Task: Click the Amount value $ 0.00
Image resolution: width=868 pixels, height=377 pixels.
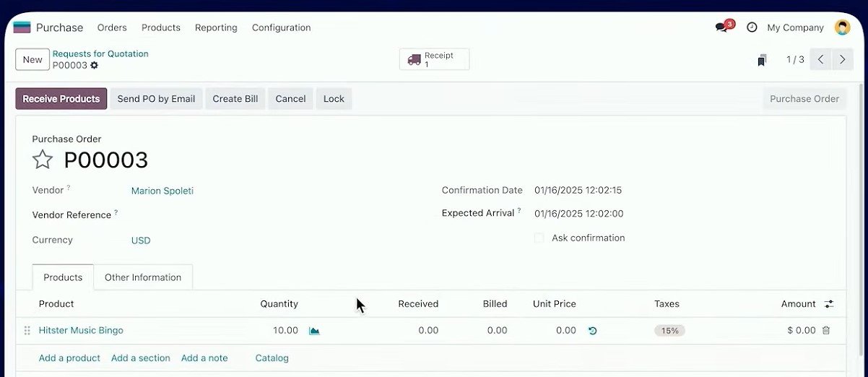Action: pyautogui.click(x=801, y=331)
